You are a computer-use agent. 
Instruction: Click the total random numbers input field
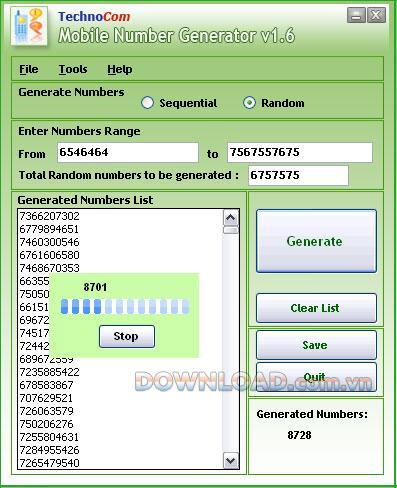tap(298, 175)
